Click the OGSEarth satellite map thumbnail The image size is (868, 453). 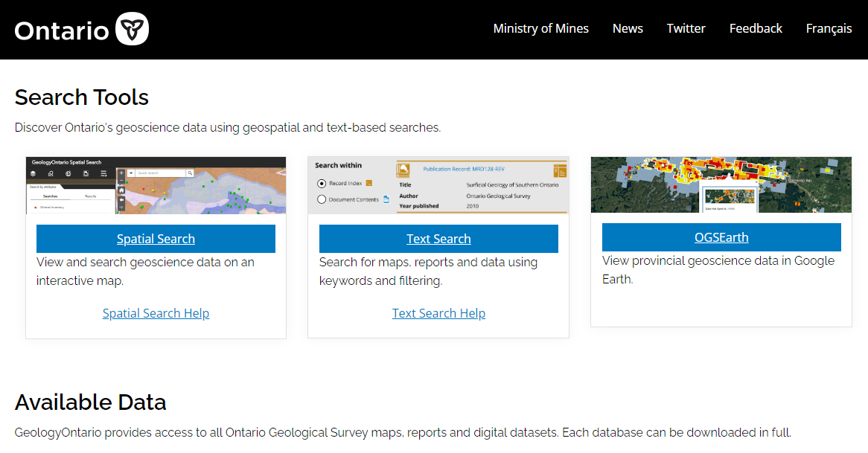click(721, 184)
